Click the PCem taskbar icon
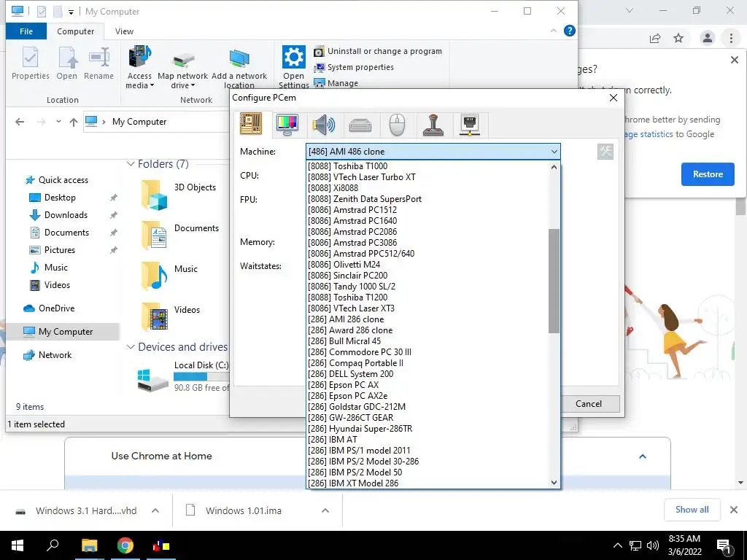 161,545
